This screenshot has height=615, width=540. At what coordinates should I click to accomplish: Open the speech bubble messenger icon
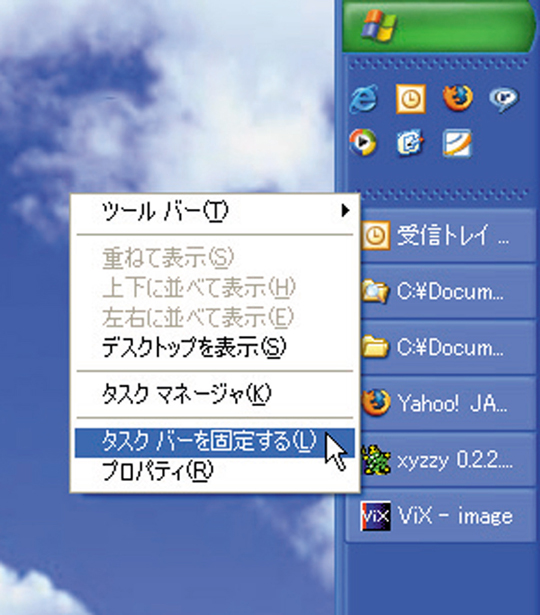pos(504,99)
